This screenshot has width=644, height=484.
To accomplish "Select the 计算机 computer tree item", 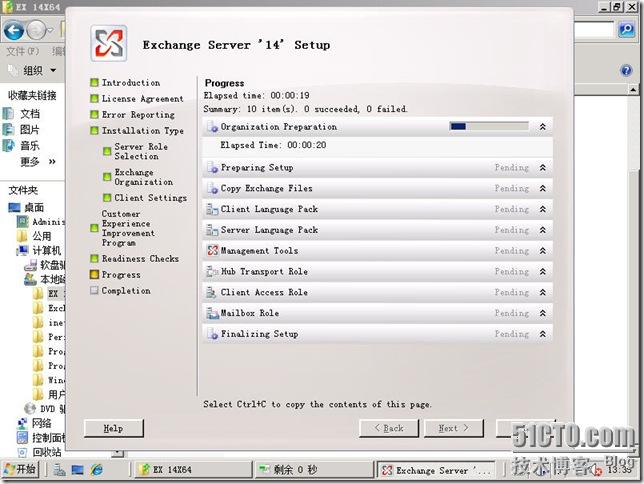I will coord(39,251).
